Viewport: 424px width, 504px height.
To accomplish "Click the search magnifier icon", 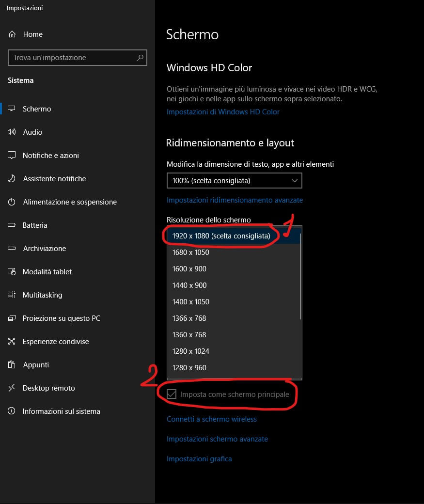I will point(140,58).
